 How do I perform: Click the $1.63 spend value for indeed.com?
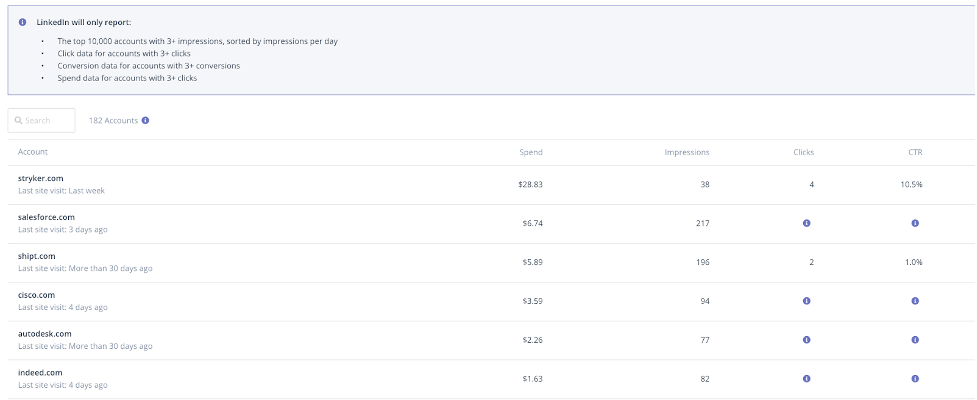(x=533, y=379)
